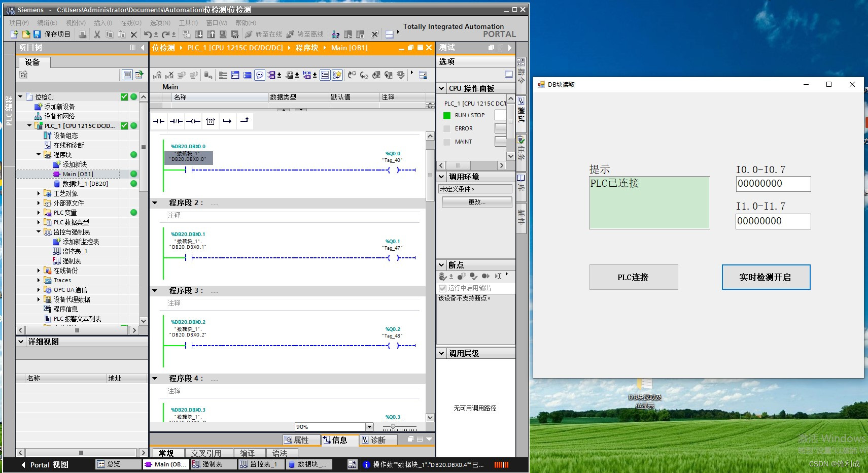868x473 pixels.
Task: Click the 更改... button in 调用环境
Action: click(477, 202)
